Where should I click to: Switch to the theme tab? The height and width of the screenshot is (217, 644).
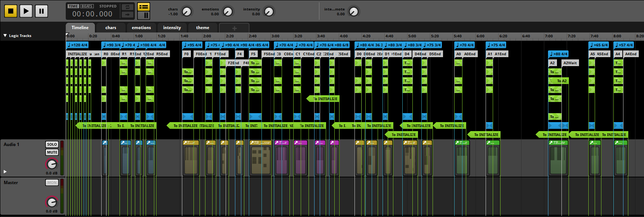tap(202, 28)
